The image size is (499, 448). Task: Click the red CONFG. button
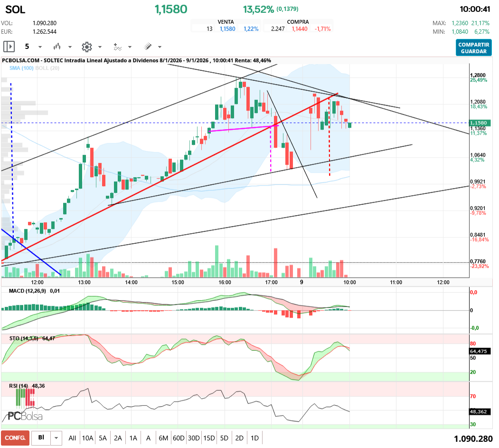tap(15, 438)
